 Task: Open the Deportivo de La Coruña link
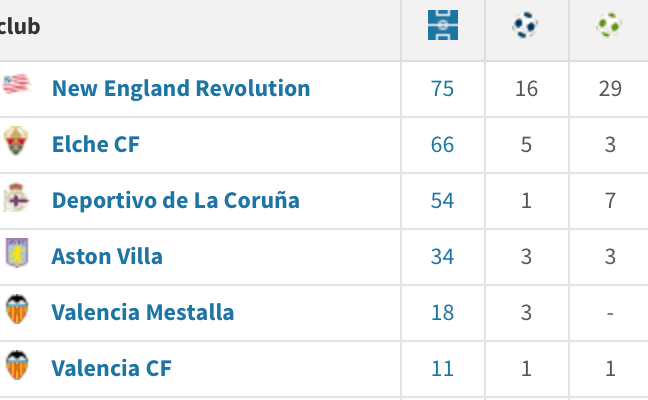coord(176,200)
